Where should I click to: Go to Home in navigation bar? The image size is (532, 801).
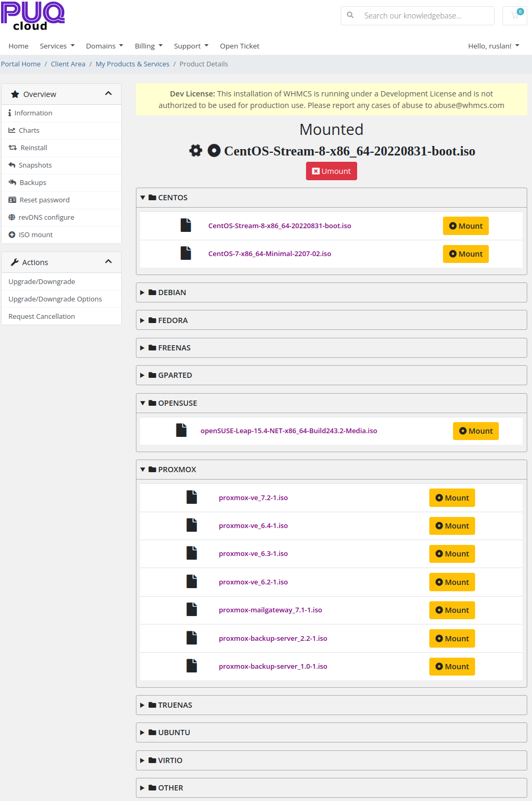pyautogui.click(x=18, y=46)
